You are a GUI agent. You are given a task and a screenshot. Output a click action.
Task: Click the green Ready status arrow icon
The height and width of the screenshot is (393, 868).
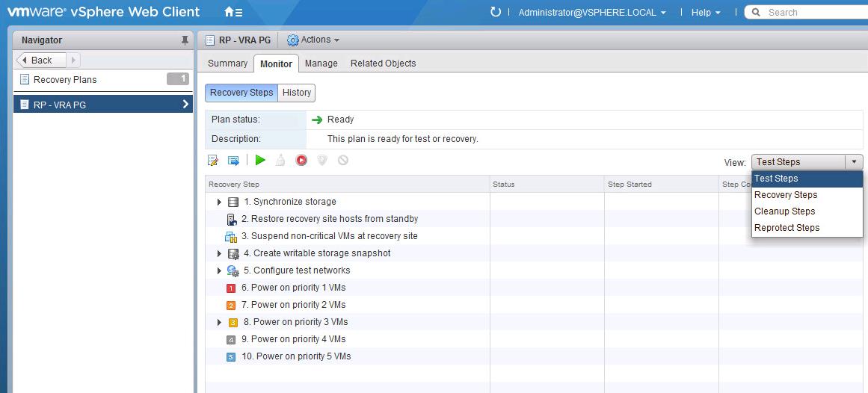click(317, 120)
